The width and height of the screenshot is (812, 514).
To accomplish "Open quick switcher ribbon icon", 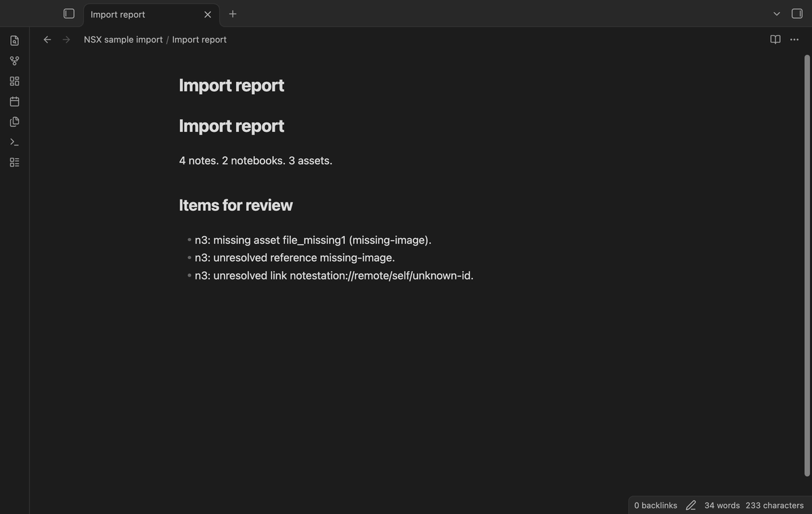I will click(x=15, y=41).
